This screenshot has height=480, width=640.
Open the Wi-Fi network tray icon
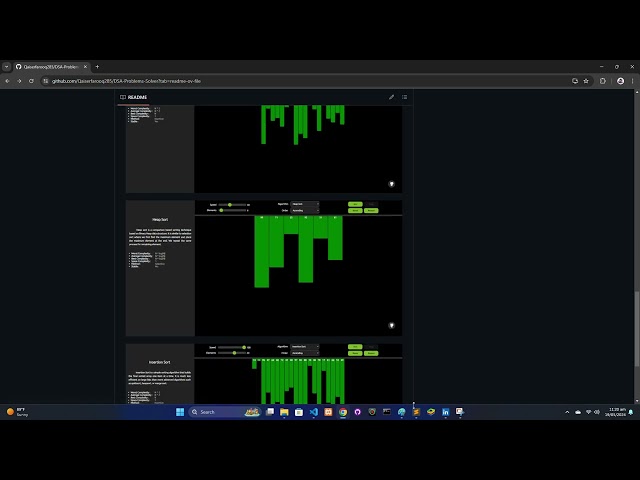coord(589,412)
